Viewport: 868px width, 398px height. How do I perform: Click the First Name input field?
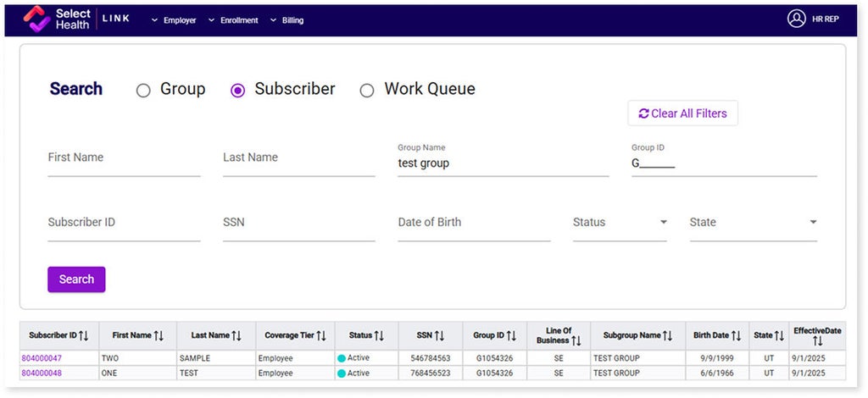[x=124, y=158]
